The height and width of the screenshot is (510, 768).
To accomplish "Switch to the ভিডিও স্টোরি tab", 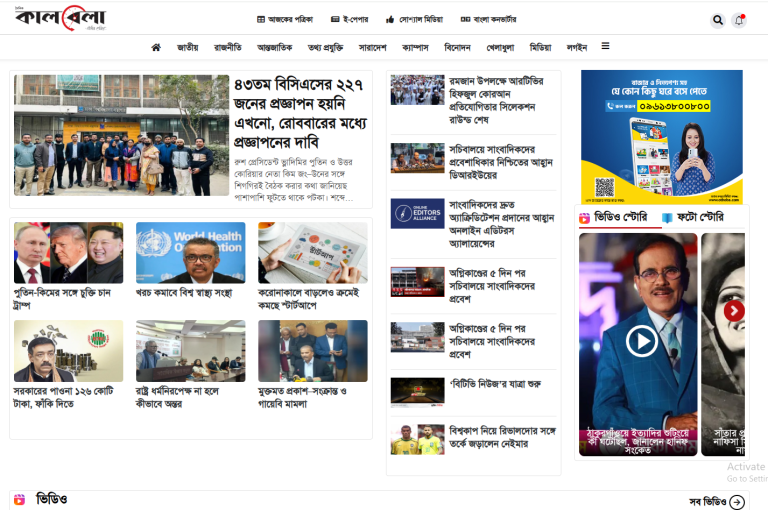I will pyautogui.click(x=613, y=217).
